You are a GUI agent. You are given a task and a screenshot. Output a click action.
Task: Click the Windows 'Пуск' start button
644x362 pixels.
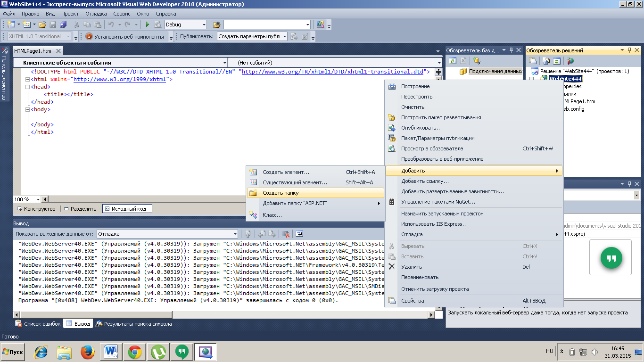click(x=13, y=352)
